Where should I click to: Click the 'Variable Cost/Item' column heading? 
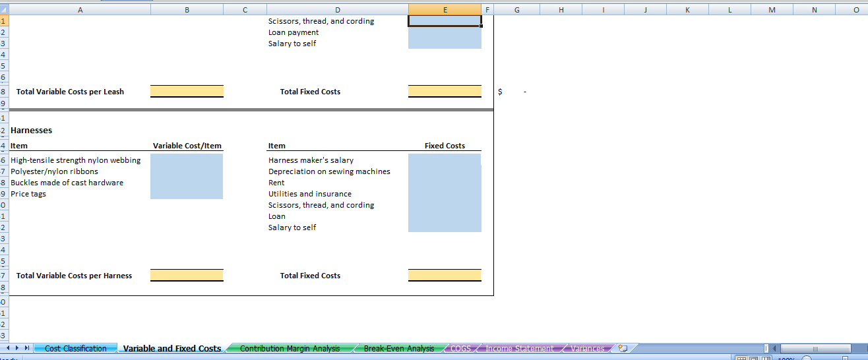[x=187, y=146]
